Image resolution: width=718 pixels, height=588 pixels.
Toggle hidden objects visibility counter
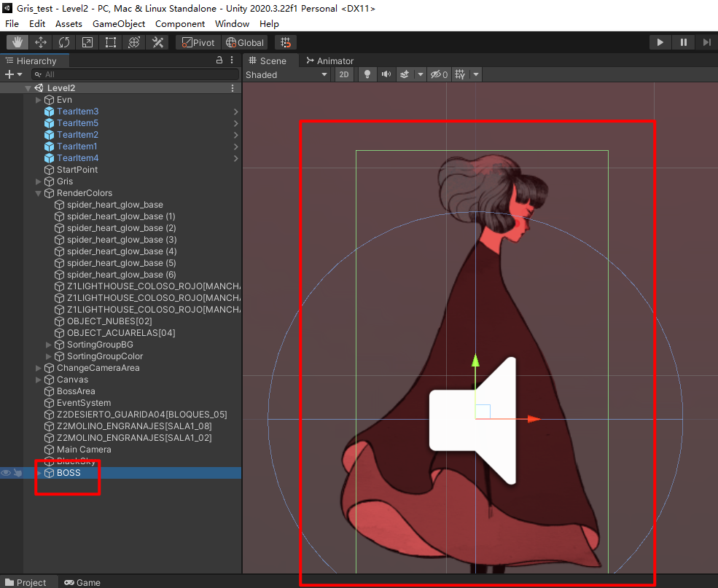point(439,74)
